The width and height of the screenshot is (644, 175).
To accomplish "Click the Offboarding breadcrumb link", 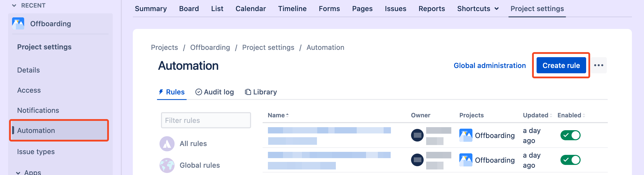I will point(210,47).
